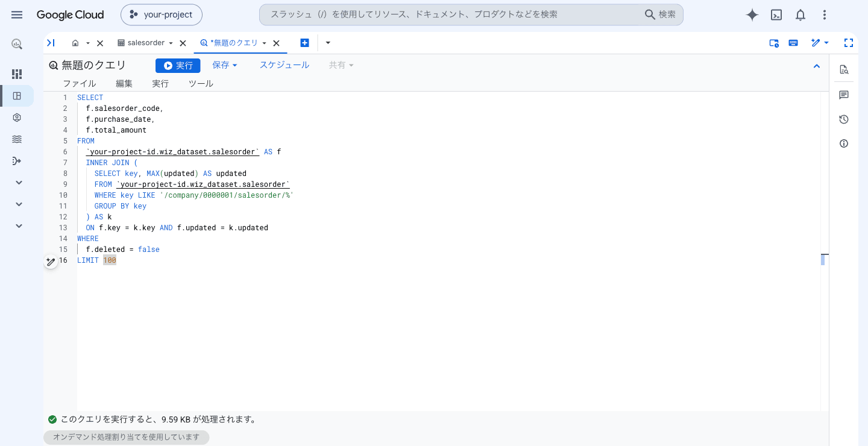Click the 検索 search button

pos(660,14)
